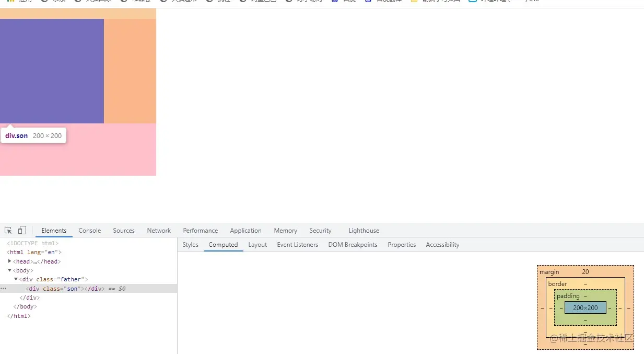This screenshot has height=354, width=644.
Task: Activate the inspect element picker icon
Action: click(x=8, y=230)
